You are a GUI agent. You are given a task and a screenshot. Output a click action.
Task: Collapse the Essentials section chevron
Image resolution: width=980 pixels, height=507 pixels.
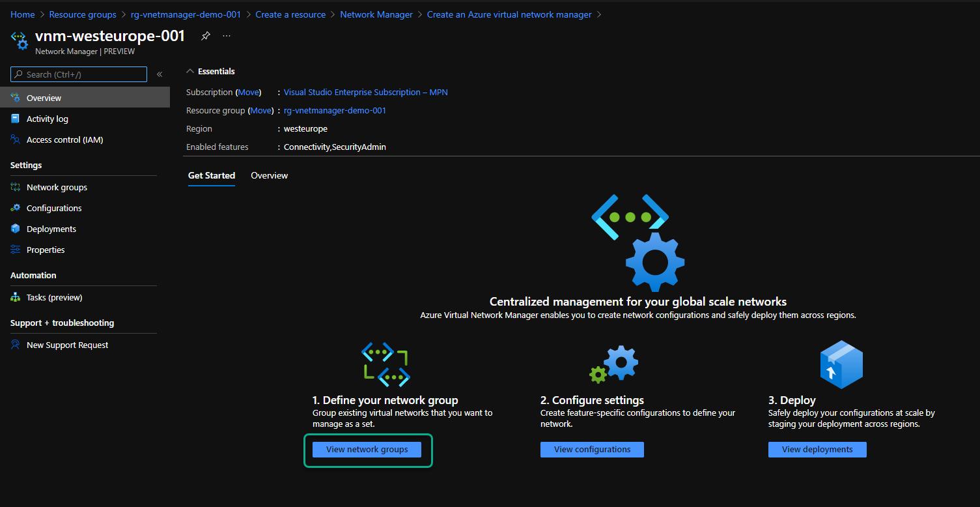(x=190, y=71)
